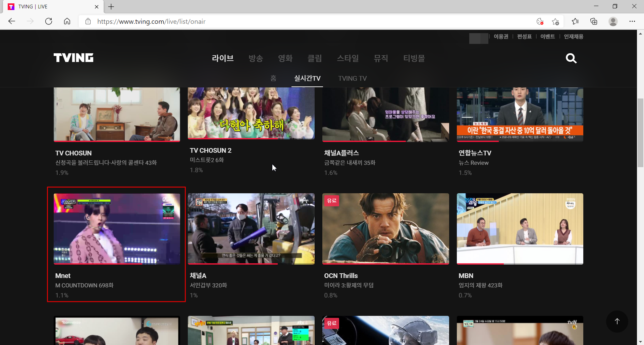Play the 채널A플러스 live thumbnail

coord(386,115)
